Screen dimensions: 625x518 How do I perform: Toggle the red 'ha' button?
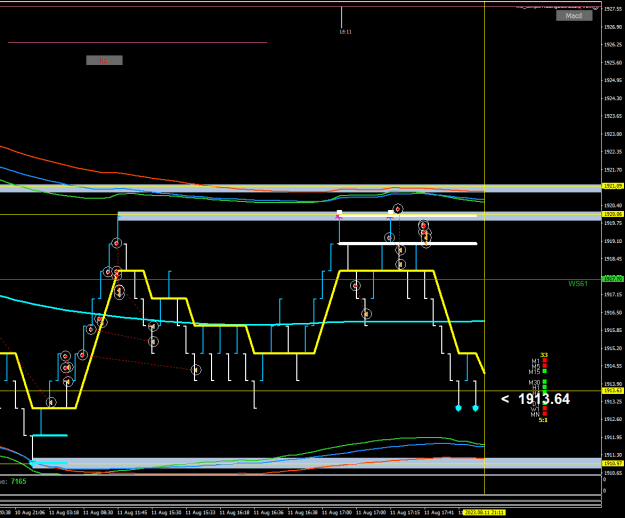(x=104, y=60)
